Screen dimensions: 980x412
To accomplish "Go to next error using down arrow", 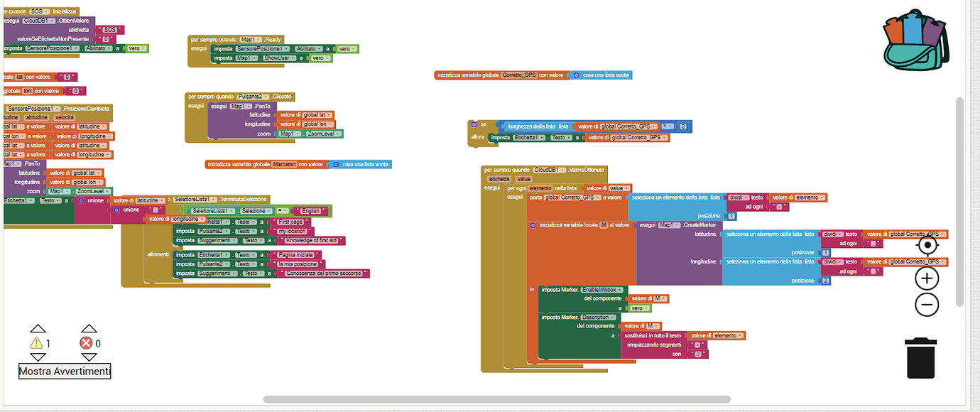I will pos(88,357).
